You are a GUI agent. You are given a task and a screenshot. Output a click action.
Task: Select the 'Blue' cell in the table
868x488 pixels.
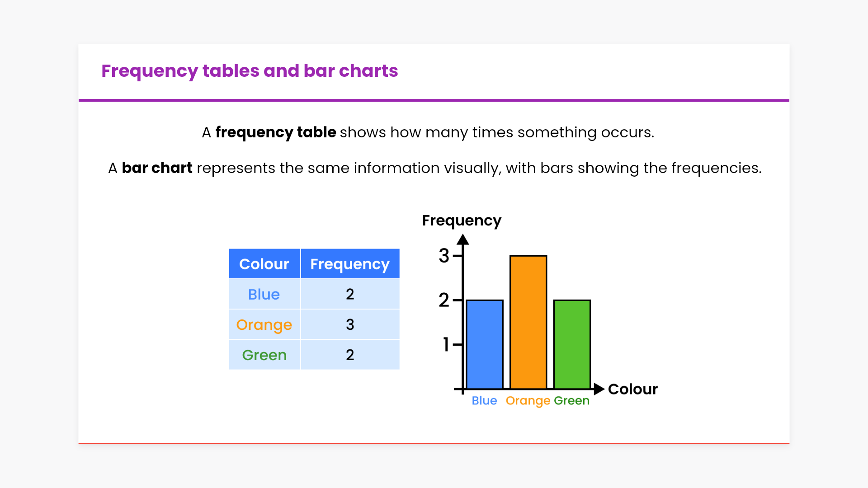click(x=264, y=294)
